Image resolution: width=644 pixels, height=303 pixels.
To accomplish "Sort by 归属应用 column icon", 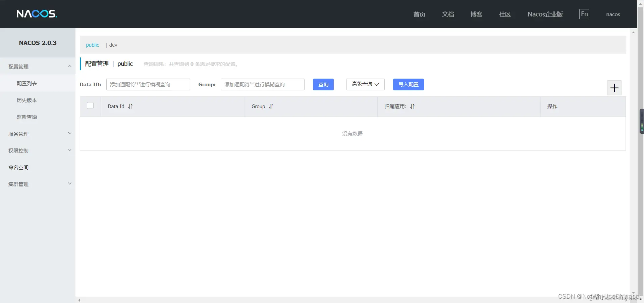I will tap(412, 106).
